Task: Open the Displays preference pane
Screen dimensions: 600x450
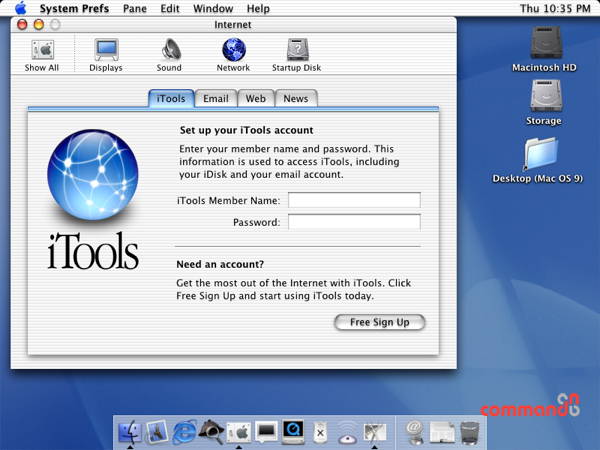Action: (x=106, y=56)
